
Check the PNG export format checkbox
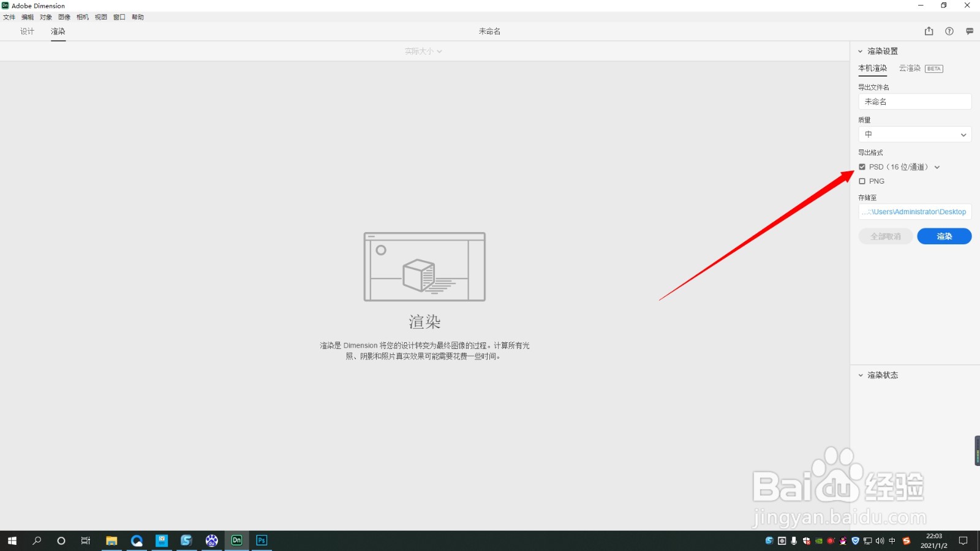(x=862, y=181)
